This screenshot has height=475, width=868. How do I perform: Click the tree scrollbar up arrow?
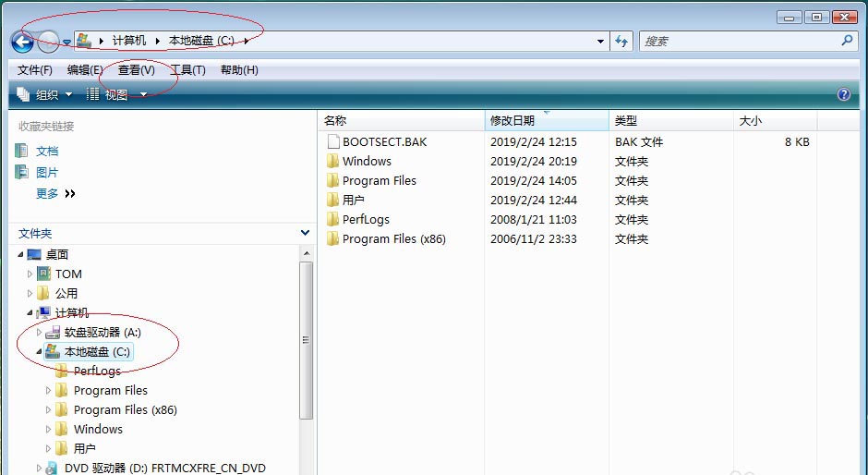[307, 254]
